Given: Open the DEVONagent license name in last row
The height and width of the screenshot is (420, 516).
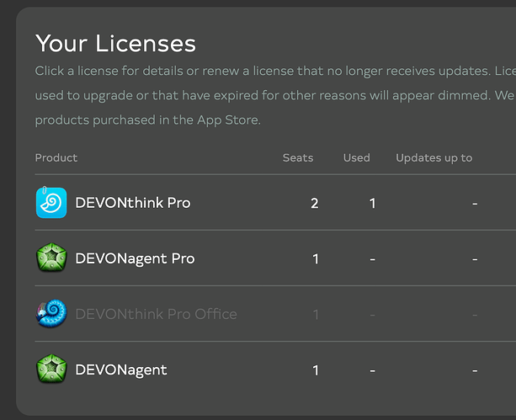Looking at the screenshot, I should click(121, 369).
